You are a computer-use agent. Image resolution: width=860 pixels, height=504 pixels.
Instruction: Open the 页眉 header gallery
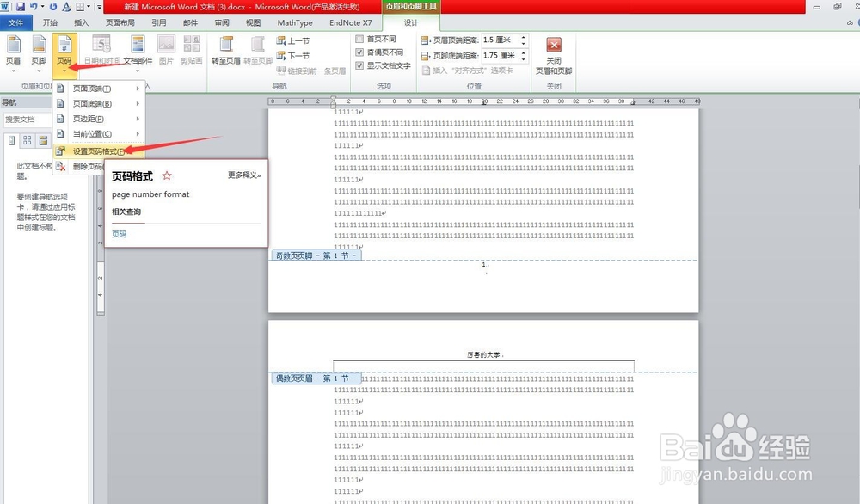click(13, 52)
